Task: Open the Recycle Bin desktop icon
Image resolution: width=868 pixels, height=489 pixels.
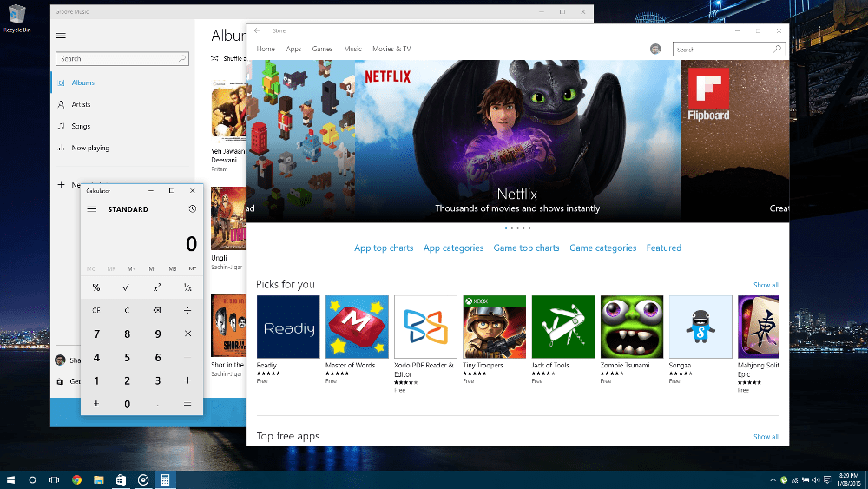Action: [x=16, y=18]
